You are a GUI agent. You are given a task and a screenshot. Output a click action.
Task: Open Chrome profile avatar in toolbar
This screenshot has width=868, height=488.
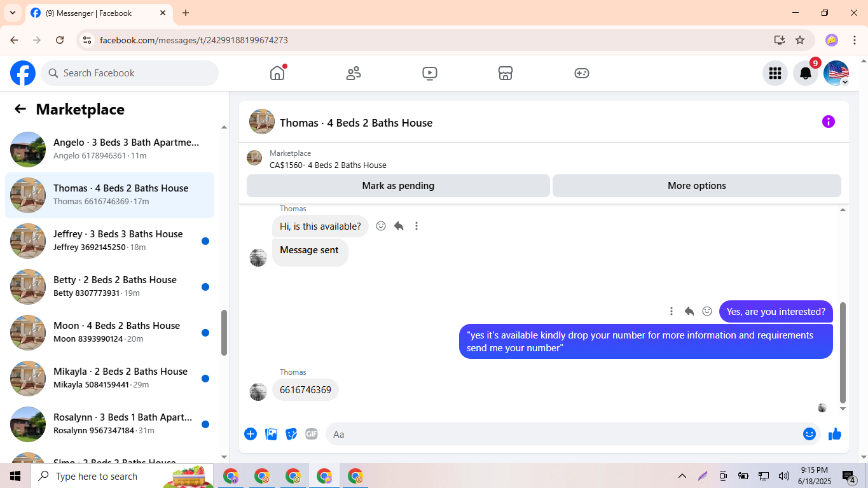(832, 40)
